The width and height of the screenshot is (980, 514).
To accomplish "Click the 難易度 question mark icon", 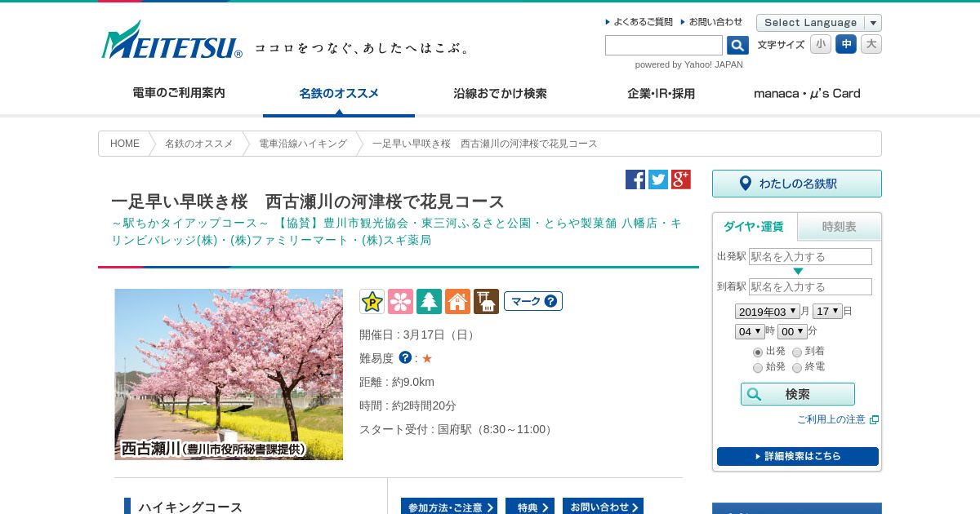I will pos(405,357).
